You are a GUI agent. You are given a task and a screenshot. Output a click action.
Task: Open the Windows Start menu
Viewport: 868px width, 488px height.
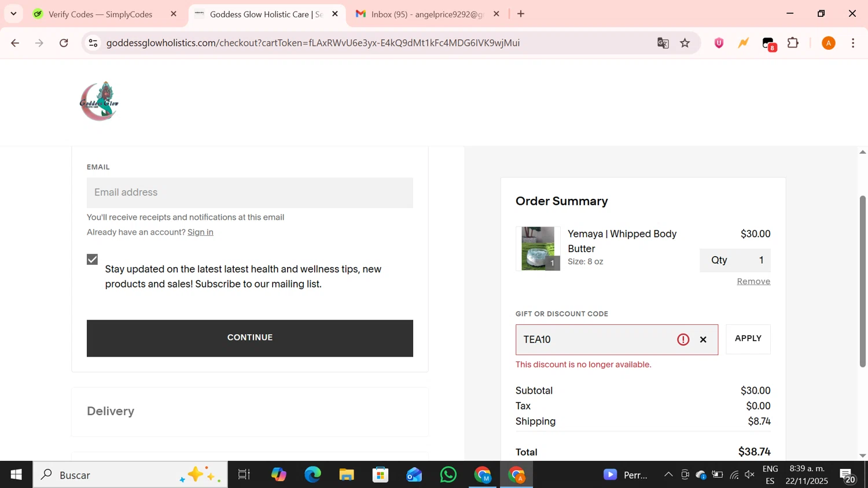click(16, 475)
